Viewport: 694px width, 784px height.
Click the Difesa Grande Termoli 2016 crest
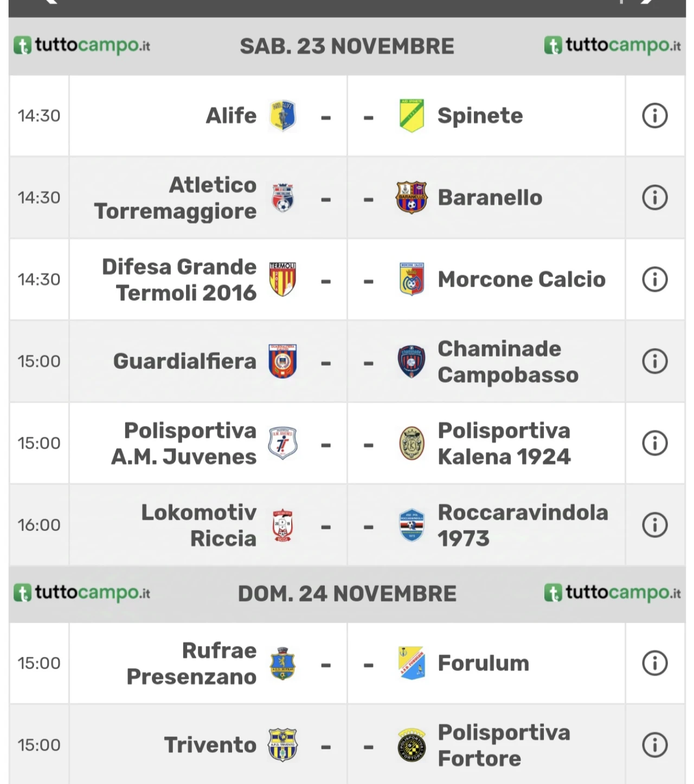(x=282, y=280)
